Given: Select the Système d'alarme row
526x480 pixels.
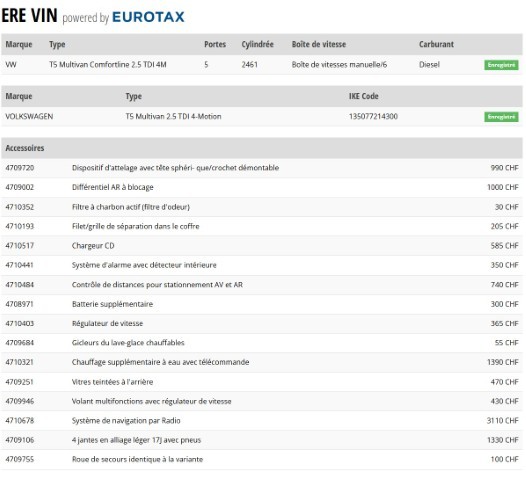Looking at the screenshot, I should [x=262, y=265].
